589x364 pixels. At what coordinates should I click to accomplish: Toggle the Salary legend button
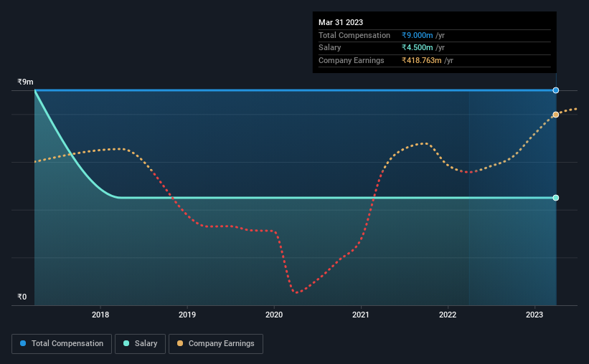coord(140,344)
